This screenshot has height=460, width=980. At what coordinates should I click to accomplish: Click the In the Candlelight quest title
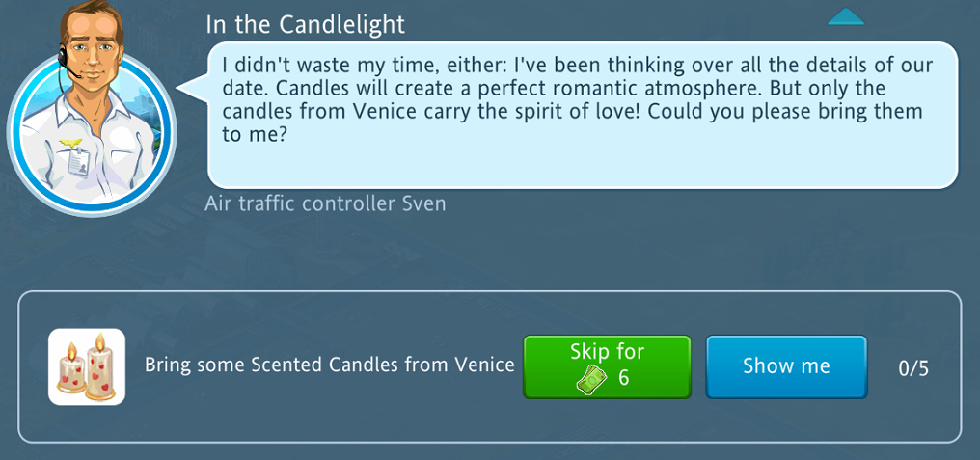(305, 24)
